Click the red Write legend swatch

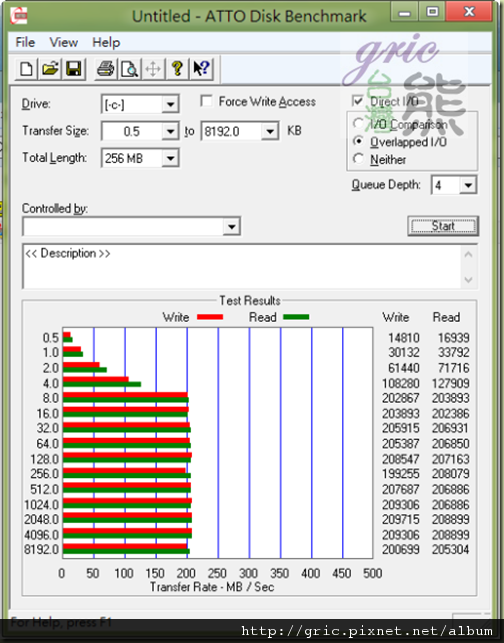point(210,317)
